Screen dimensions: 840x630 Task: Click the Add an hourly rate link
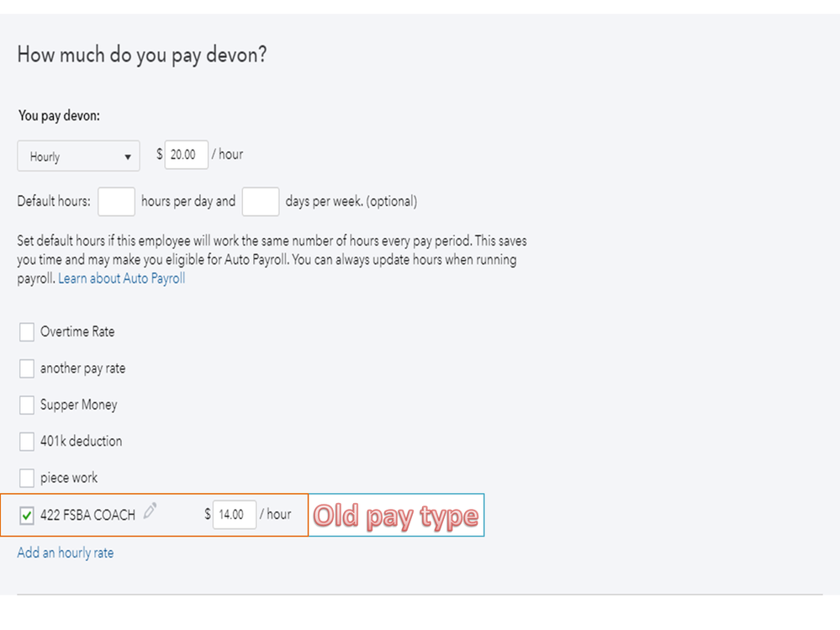point(66,553)
